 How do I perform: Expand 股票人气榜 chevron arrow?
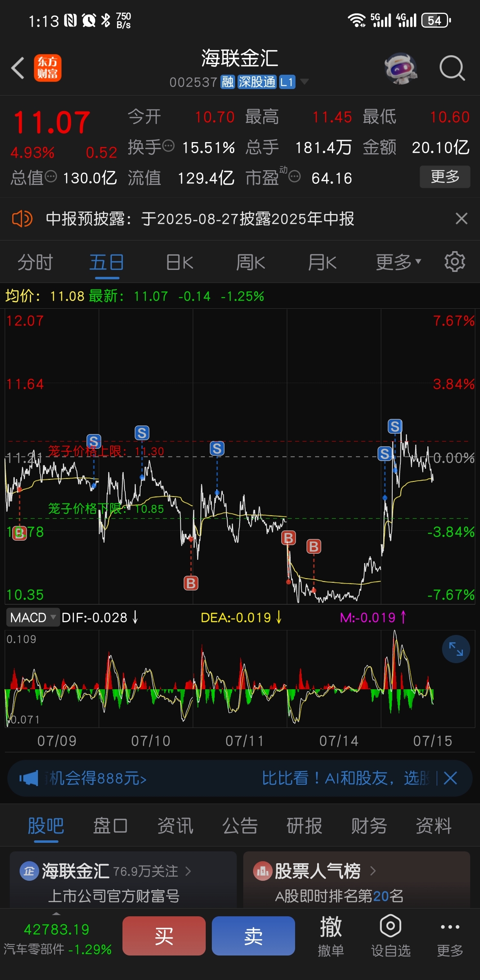pyautogui.click(x=373, y=871)
